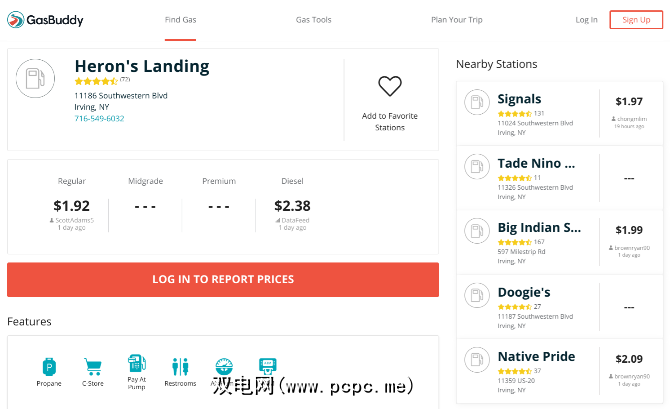Viewport: 670px width, 409px height.
Task: Click Heron's Landing star rating
Action: pos(96,81)
